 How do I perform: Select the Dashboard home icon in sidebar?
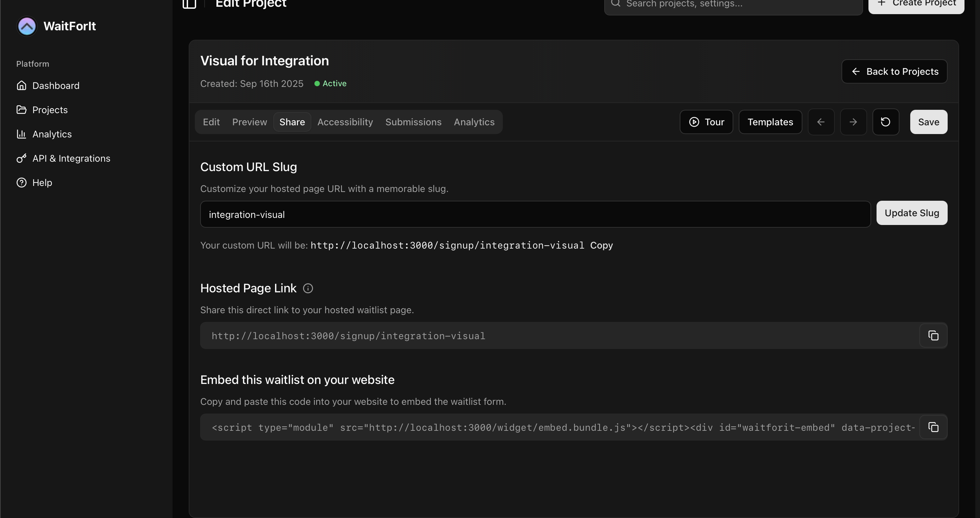[22, 85]
